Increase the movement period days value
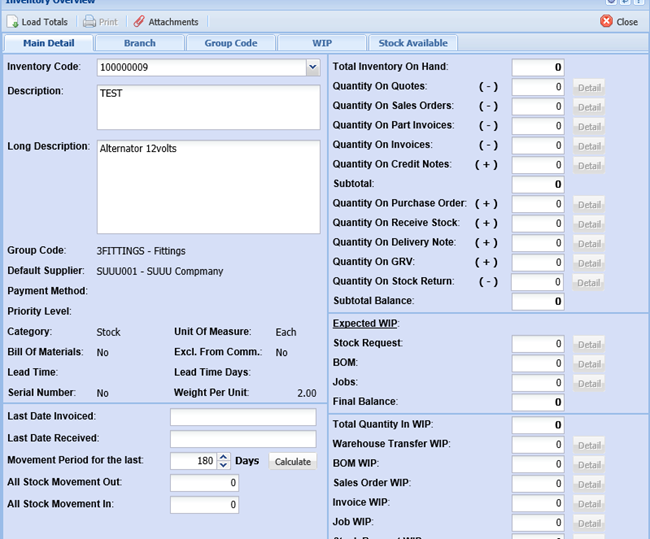Screen dimensions: 650x539 point(223,457)
